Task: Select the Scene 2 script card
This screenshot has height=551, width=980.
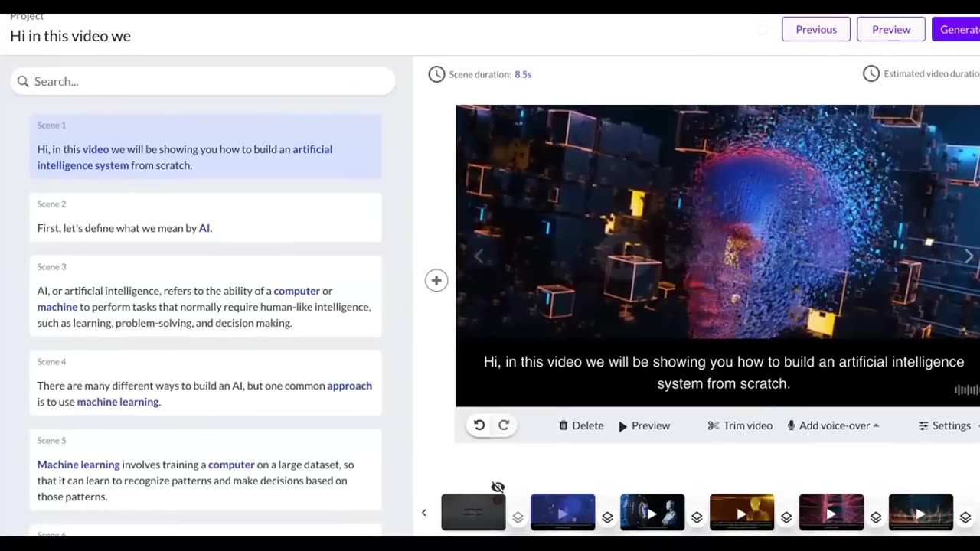Action: click(x=205, y=217)
